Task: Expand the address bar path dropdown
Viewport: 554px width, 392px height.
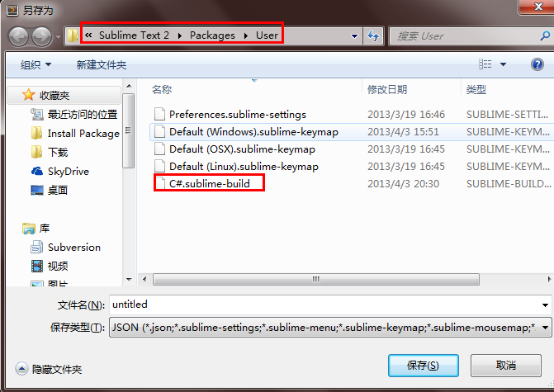Action: (x=354, y=36)
